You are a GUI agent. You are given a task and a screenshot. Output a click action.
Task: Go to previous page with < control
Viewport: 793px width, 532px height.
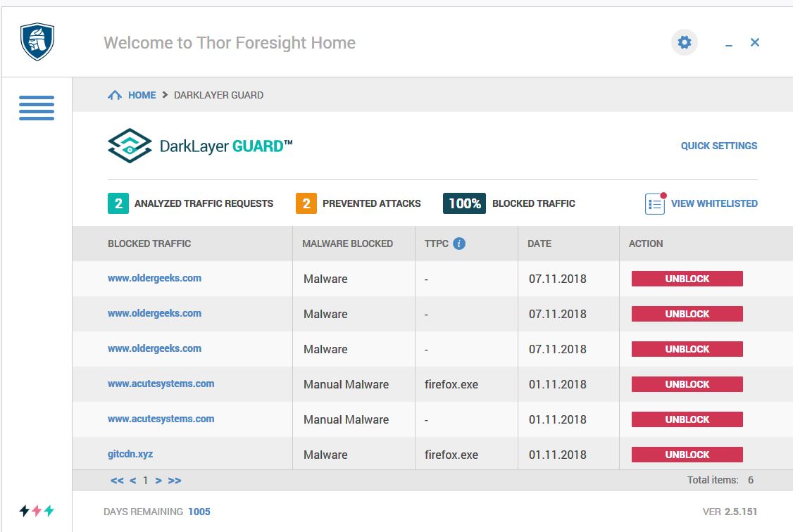coord(132,481)
